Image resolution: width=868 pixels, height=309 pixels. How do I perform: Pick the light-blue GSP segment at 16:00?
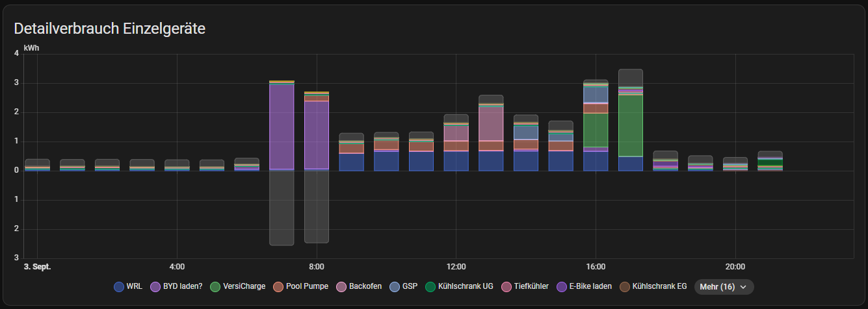pyautogui.click(x=595, y=95)
